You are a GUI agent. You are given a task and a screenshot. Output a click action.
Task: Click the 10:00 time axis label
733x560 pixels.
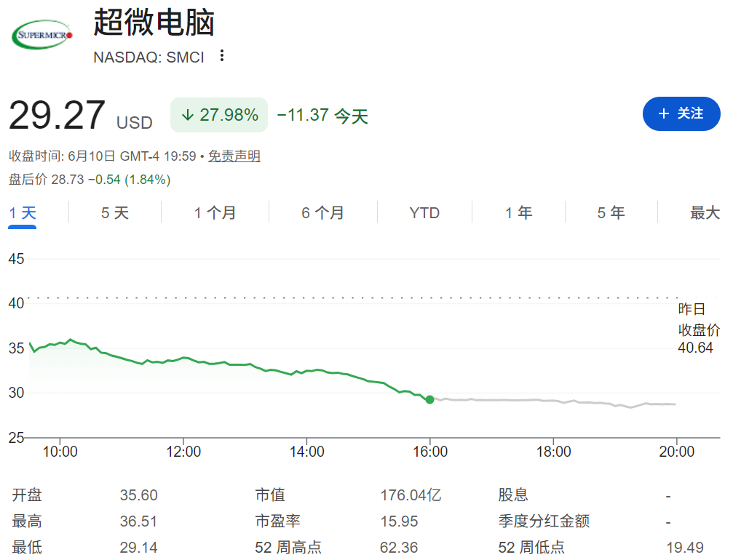point(60,452)
